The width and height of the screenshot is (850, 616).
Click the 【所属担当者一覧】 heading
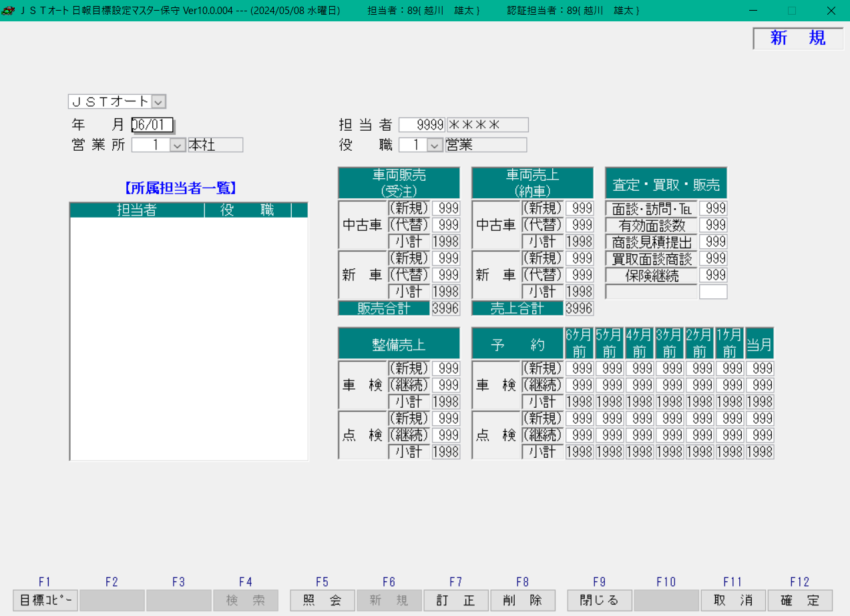[x=181, y=189]
